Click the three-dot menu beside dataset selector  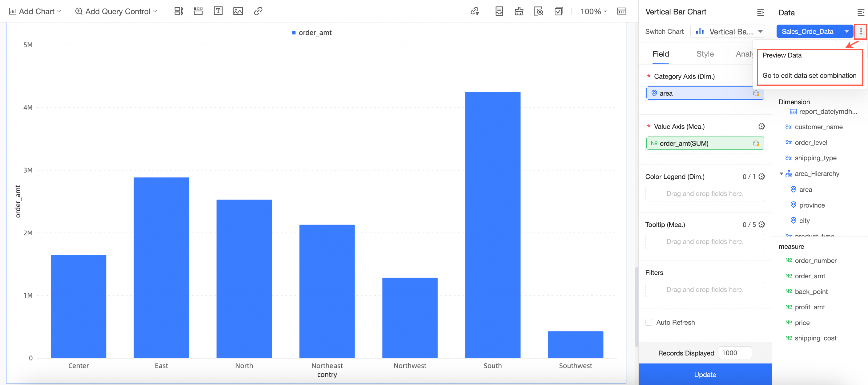click(861, 31)
